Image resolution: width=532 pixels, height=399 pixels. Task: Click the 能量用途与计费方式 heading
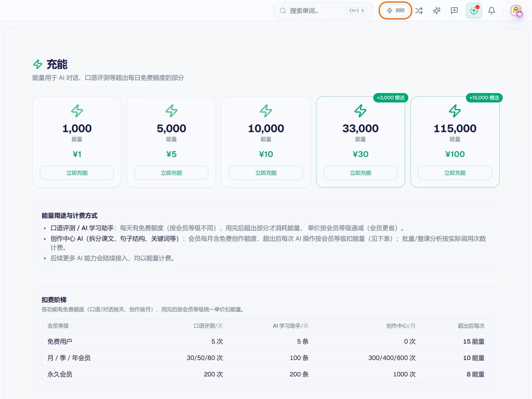(69, 215)
